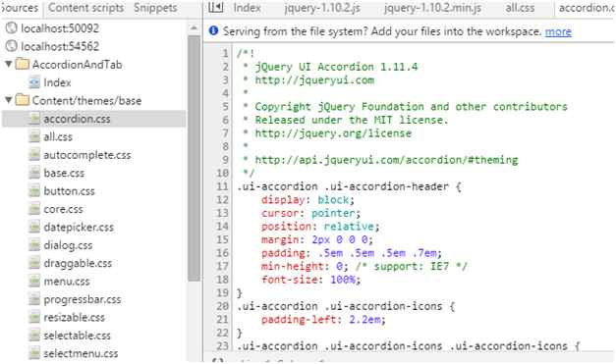Click the 'cursor: pointer;' code line
This screenshot has height=364, width=616.
click(310, 213)
